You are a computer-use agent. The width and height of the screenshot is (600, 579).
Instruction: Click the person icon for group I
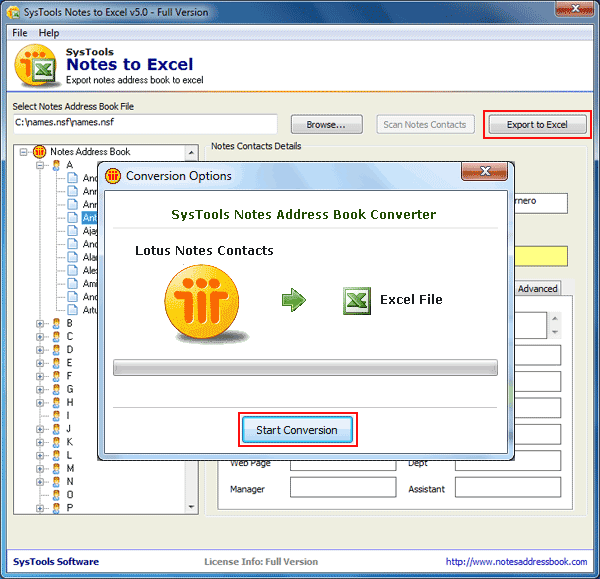tap(56, 416)
